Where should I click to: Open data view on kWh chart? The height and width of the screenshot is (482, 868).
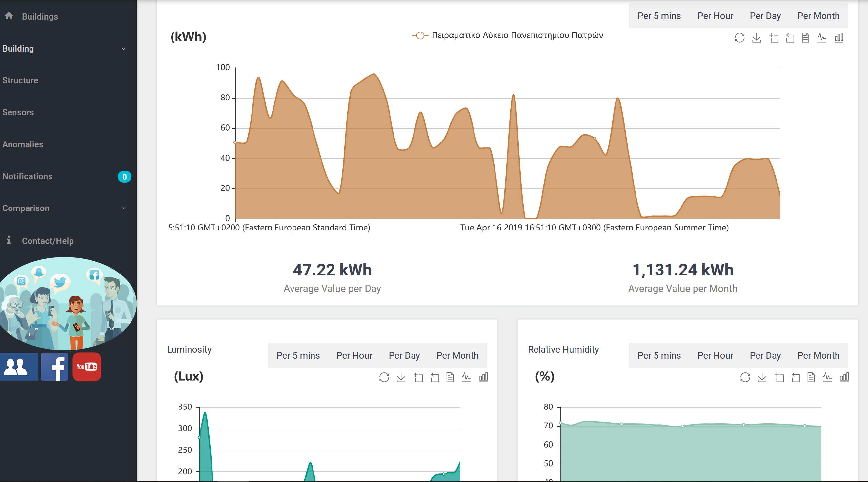click(805, 38)
